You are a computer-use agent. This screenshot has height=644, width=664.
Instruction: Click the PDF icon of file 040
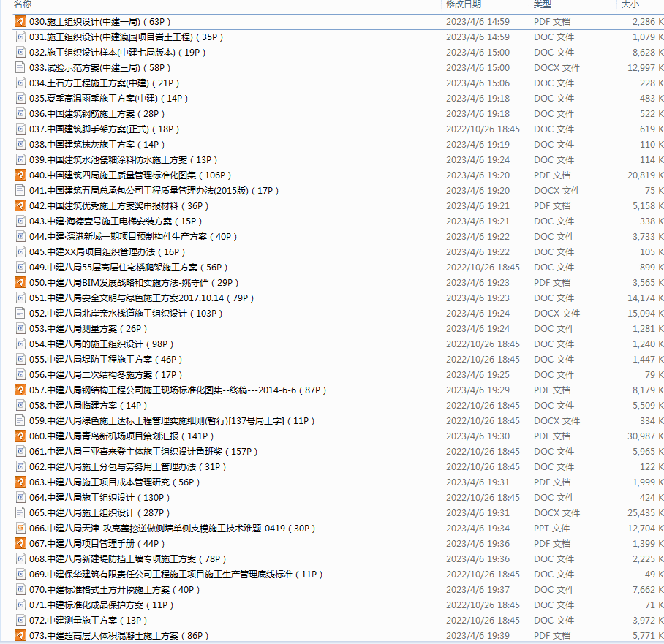click(x=20, y=175)
